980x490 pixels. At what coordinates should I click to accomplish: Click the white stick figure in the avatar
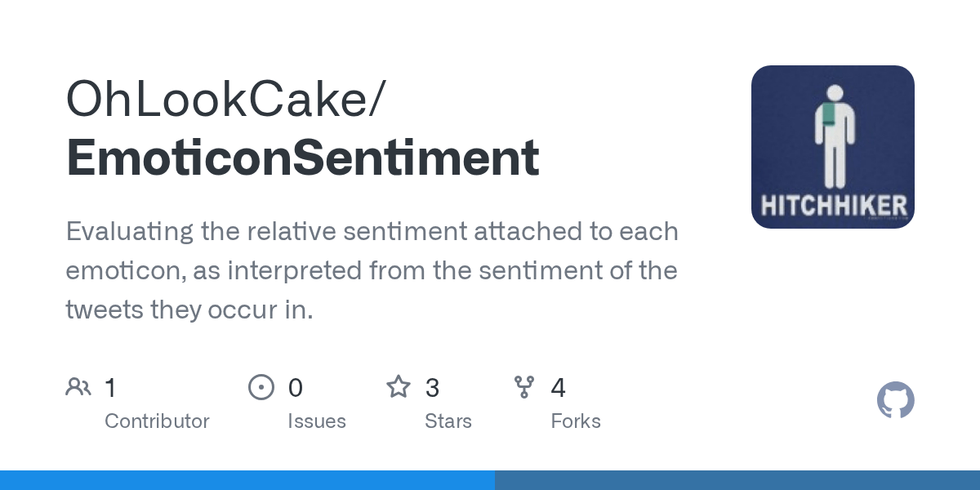click(x=833, y=135)
